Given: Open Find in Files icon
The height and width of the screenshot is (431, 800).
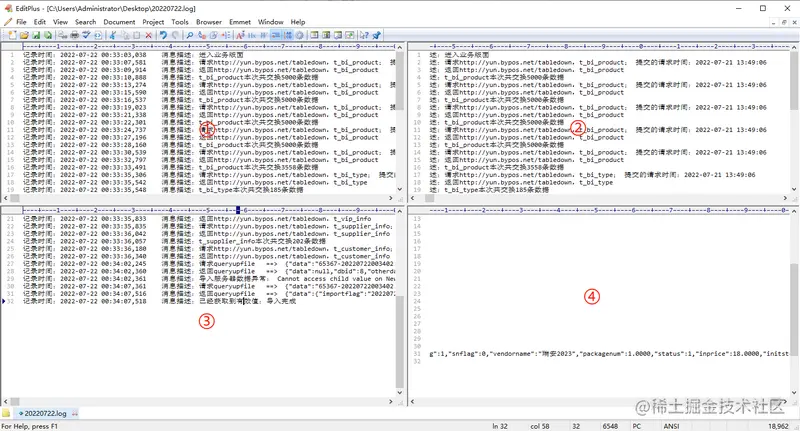Looking at the screenshot, I should click(x=213, y=35).
